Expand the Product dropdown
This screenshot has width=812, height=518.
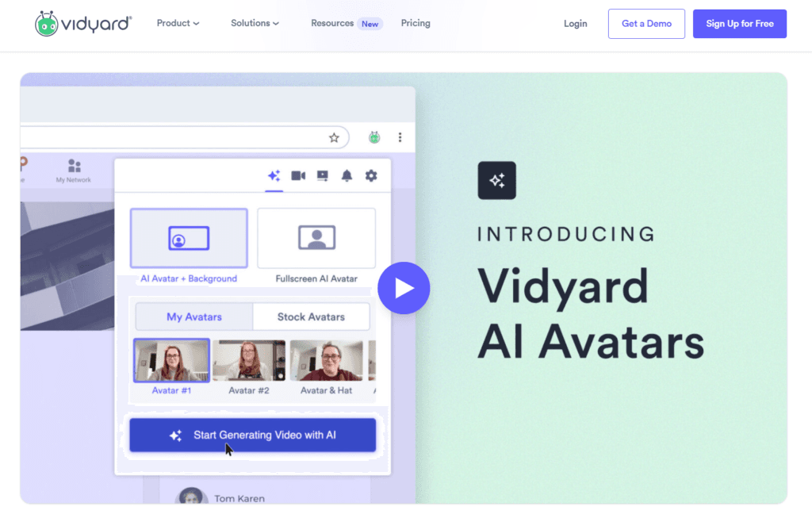coord(177,23)
